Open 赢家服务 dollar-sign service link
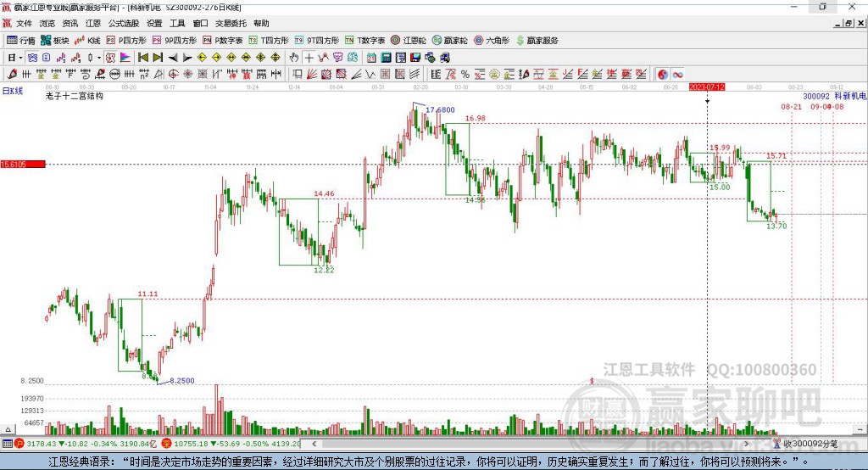 (537, 41)
